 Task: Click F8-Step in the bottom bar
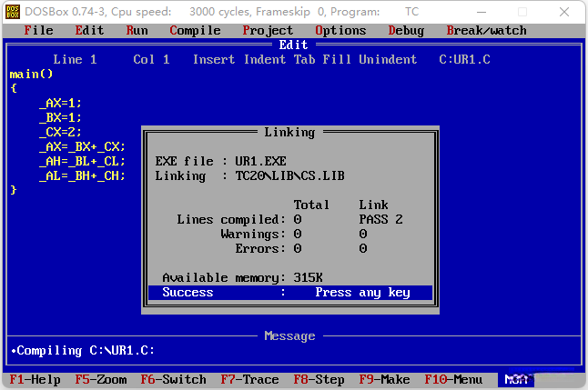pos(319,379)
